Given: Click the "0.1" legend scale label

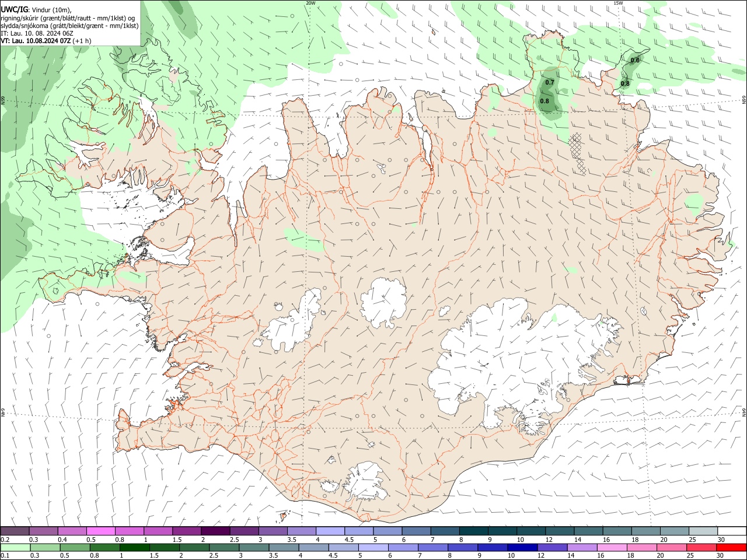Looking at the screenshot, I should point(5,556).
